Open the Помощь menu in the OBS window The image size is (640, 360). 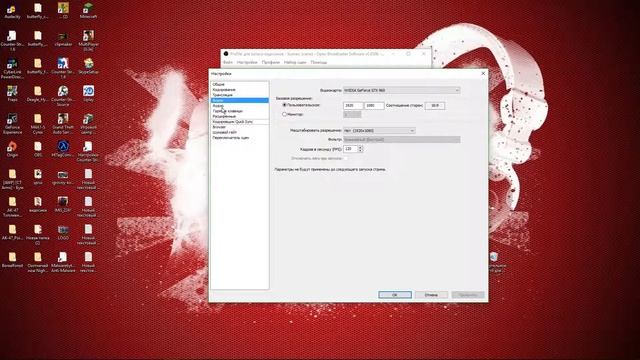(x=319, y=62)
